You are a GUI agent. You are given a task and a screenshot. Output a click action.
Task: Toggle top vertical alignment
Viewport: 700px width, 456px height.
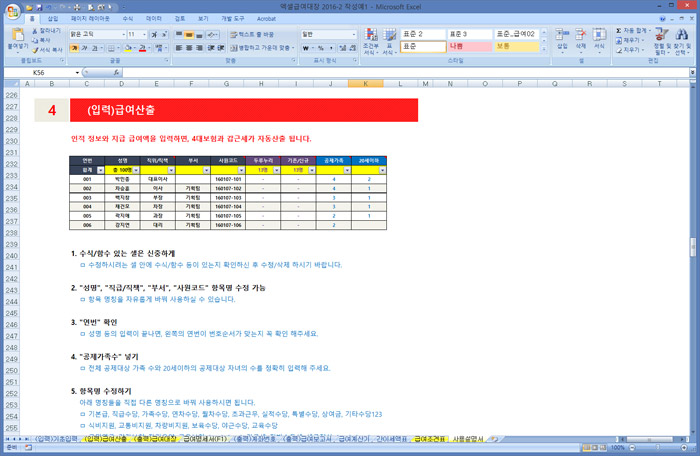point(179,34)
